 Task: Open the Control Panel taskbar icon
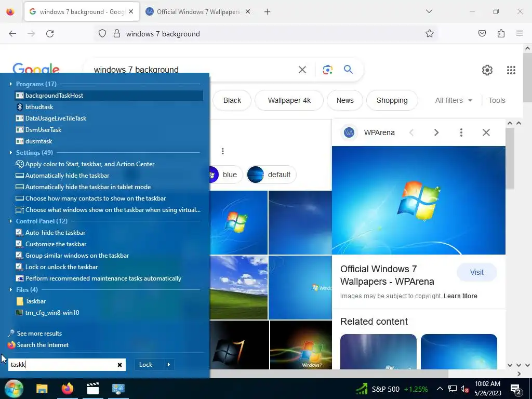click(x=118, y=389)
